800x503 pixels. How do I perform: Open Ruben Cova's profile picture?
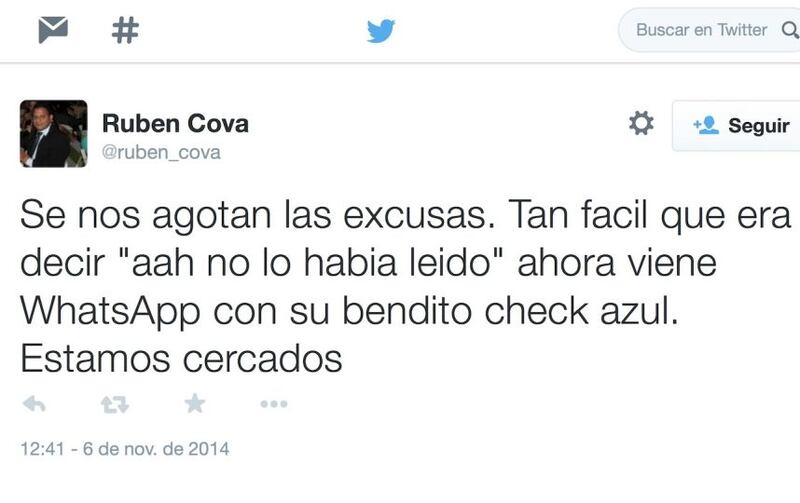point(54,134)
